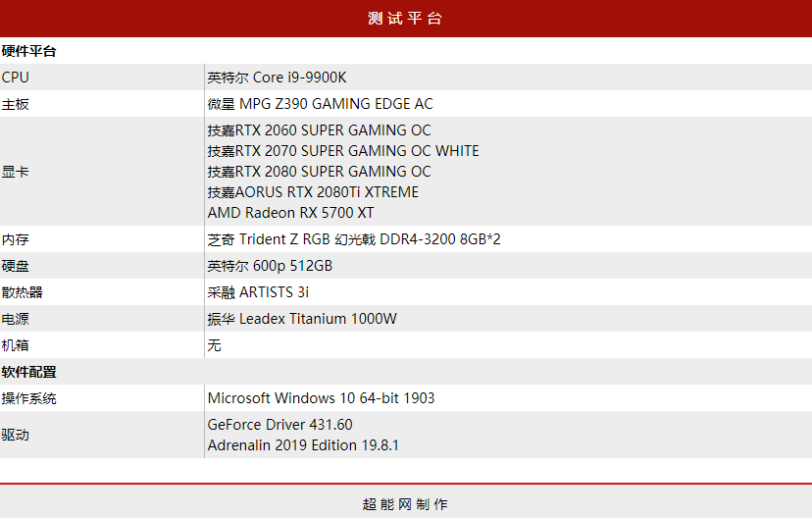Select 技嘉RTX 2080 SUPER GAMING OC line
812x518 pixels.
coord(319,172)
